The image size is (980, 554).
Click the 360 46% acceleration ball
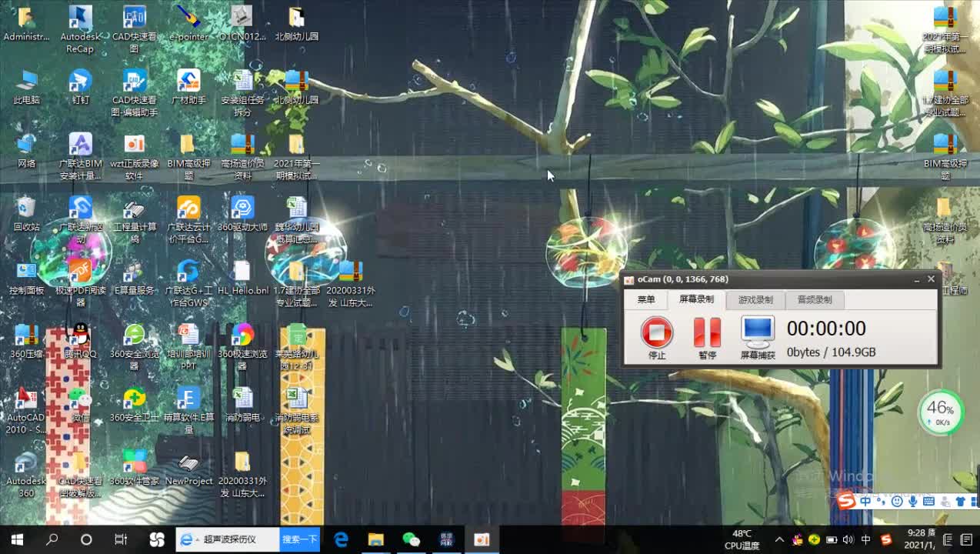click(x=940, y=412)
